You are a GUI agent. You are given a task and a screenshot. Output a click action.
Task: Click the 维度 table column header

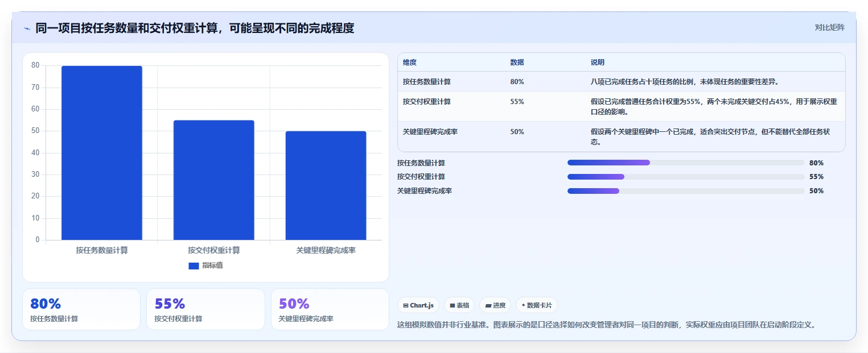(x=410, y=63)
